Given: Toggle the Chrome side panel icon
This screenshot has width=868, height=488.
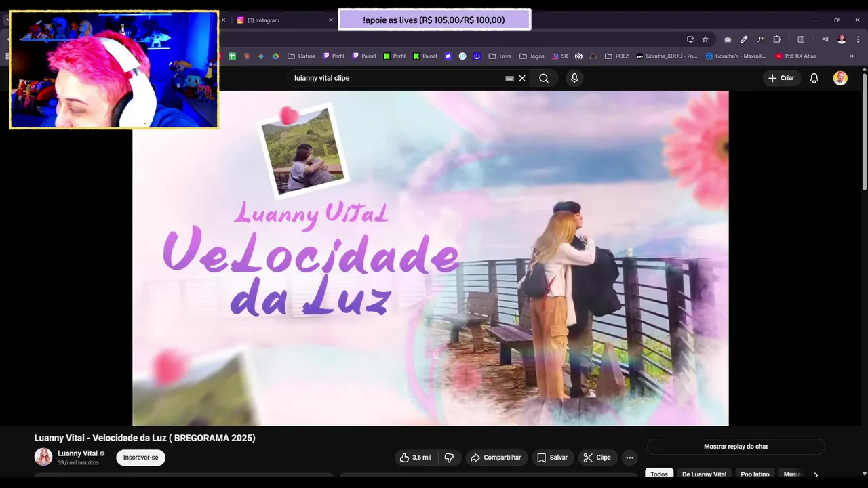Looking at the screenshot, I should point(801,39).
